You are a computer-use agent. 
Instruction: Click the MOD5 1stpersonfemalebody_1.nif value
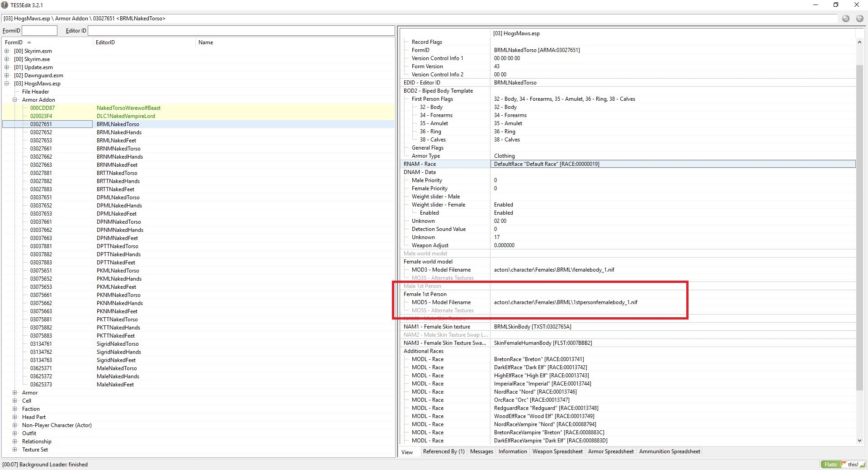click(x=566, y=302)
